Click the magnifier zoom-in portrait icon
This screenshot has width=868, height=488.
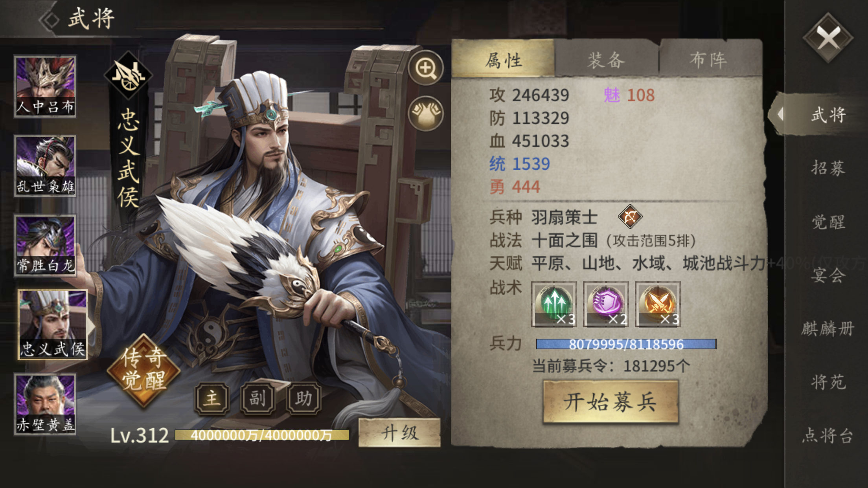click(x=426, y=68)
